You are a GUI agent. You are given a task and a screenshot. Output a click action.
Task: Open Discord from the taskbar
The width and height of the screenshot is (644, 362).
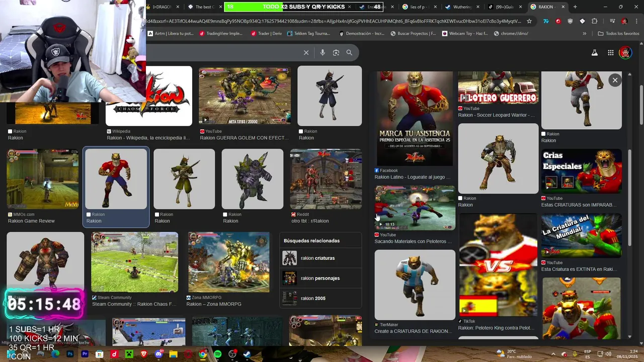[x=159, y=354]
